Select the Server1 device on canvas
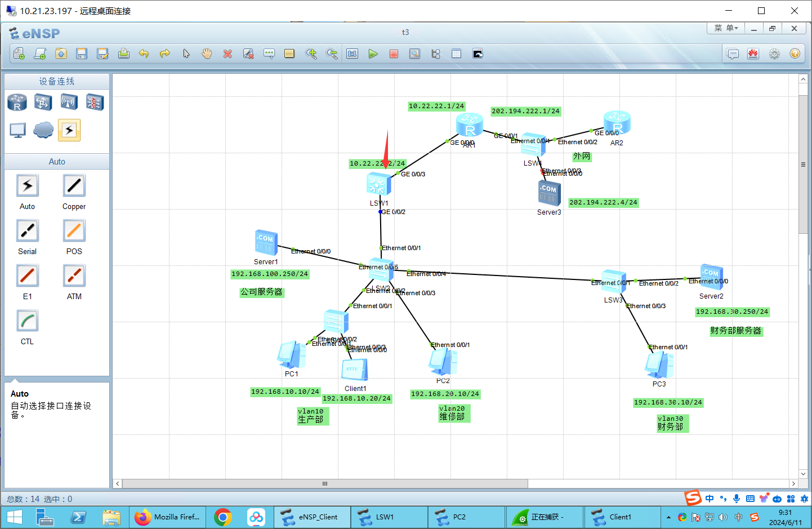The image size is (812, 529). coord(266,243)
